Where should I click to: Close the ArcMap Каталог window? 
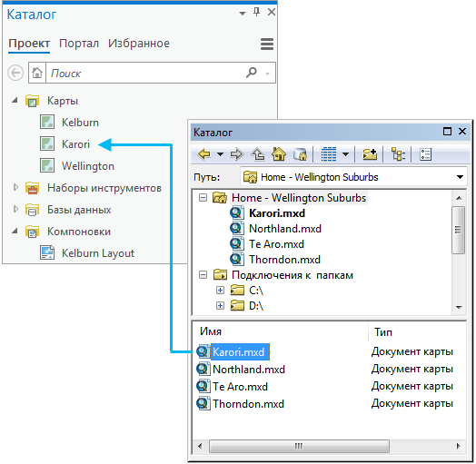462,132
